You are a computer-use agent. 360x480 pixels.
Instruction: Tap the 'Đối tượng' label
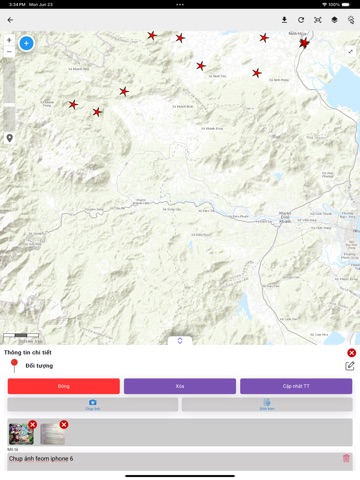[x=39, y=366]
